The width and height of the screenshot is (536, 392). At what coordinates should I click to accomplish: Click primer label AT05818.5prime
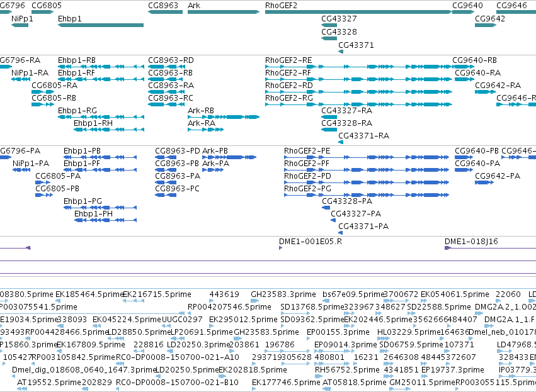coord(354,383)
